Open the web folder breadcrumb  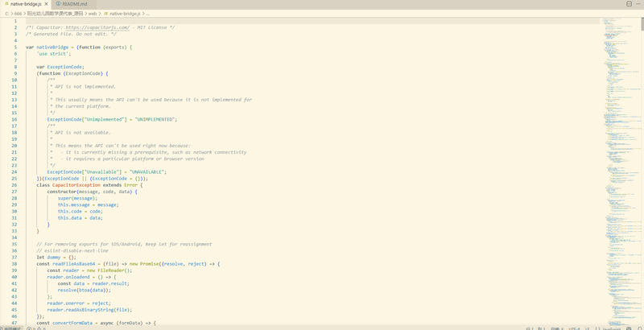pyautogui.click(x=93, y=14)
